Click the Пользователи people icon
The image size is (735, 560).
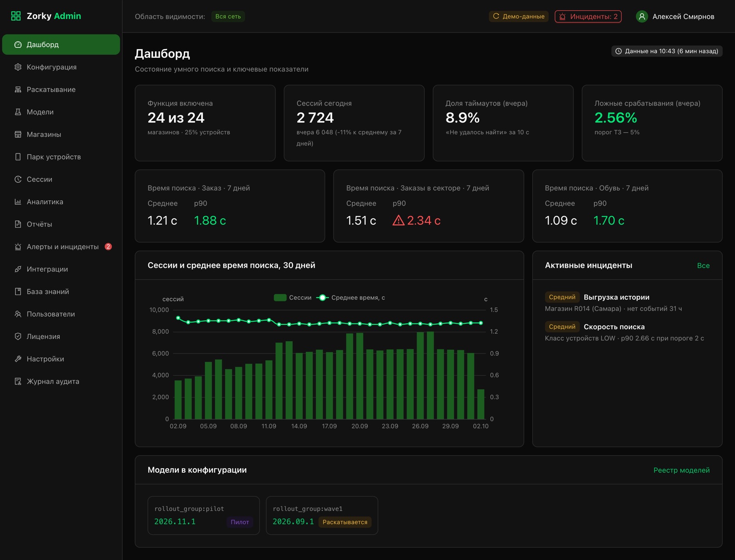click(x=18, y=314)
